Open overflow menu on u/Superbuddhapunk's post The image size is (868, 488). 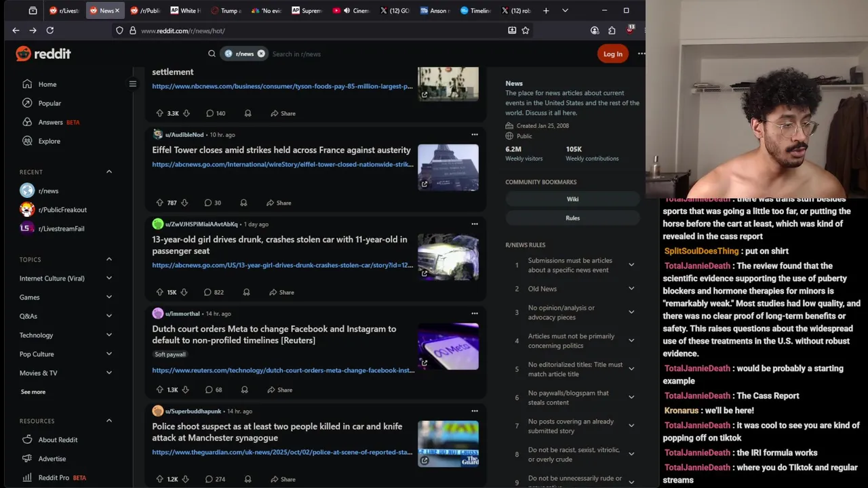tap(475, 411)
